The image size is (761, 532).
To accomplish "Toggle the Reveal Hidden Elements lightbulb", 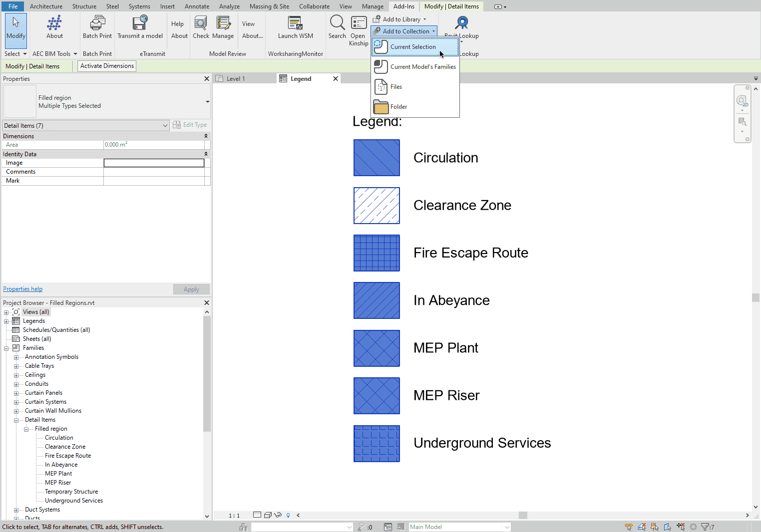I will [x=288, y=515].
